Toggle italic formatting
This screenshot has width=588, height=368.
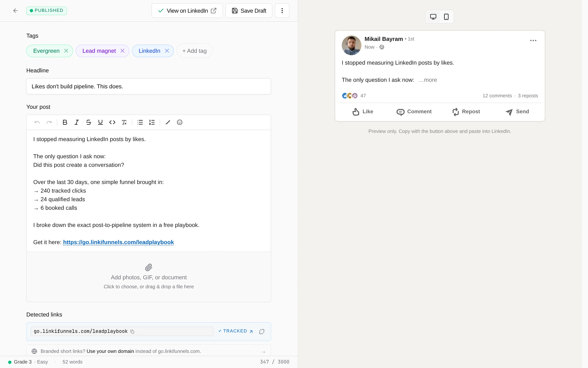click(77, 122)
